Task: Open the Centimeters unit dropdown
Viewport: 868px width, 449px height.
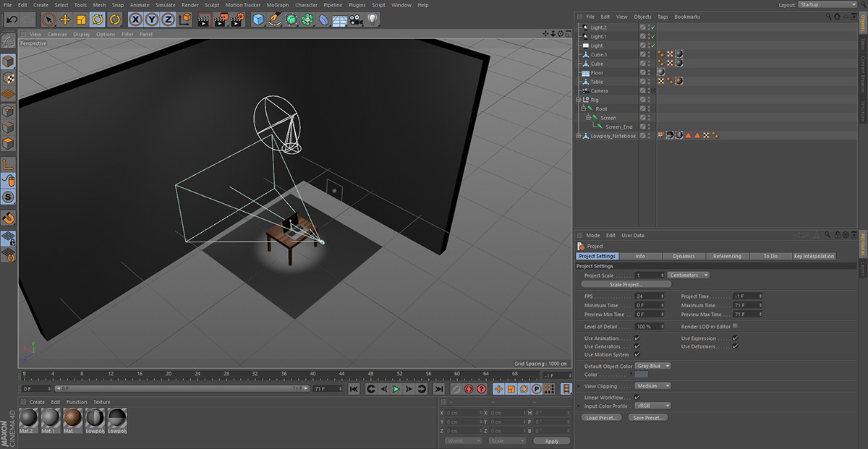Action: [688, 275]
